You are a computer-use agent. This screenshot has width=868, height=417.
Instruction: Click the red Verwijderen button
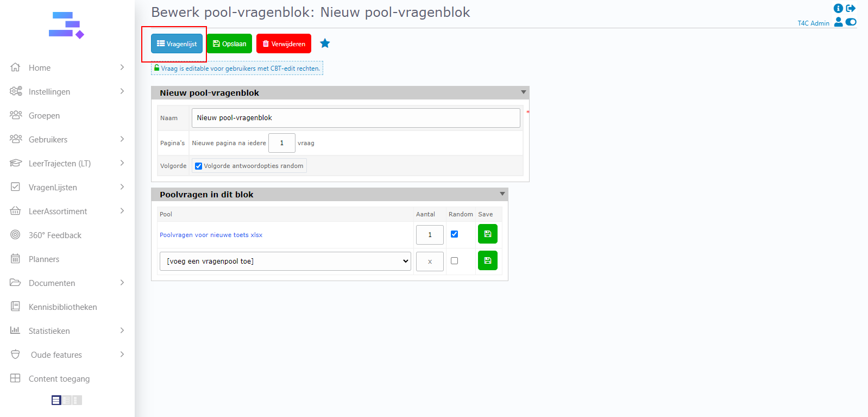pyautogui.click(x=284, y=44)
